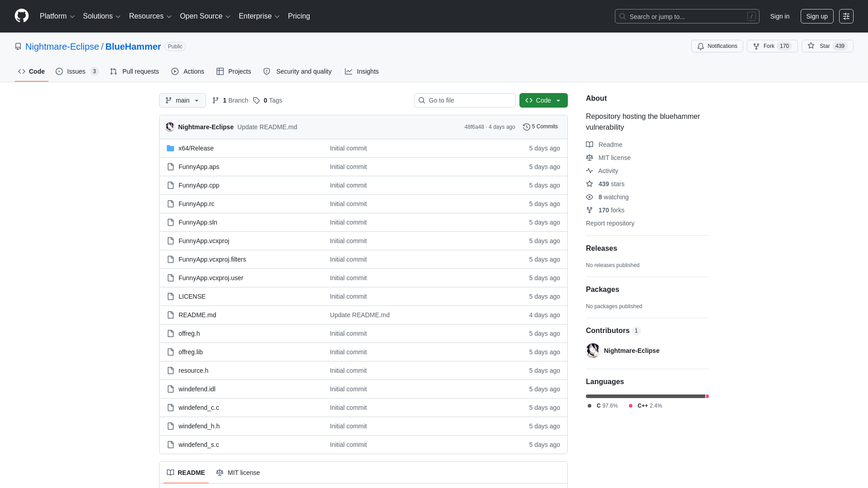Open the command palette icon beside Sign up
Viewport: 868px width, 488px height.
pos(846,16)
